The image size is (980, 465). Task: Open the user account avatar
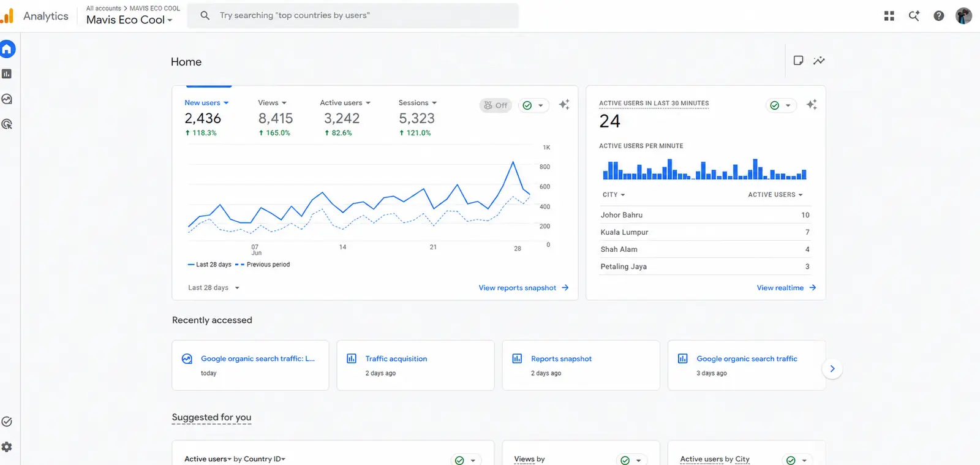(x=963, y=16)
